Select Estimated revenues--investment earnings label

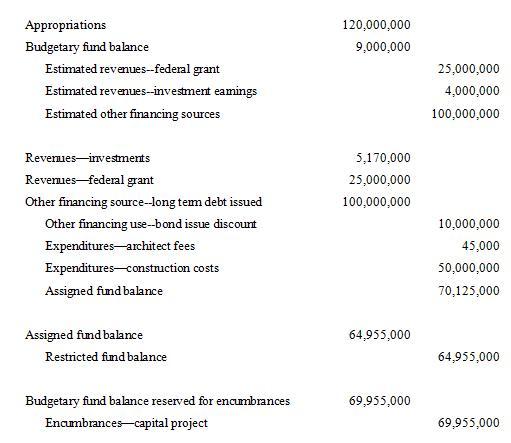151,91
